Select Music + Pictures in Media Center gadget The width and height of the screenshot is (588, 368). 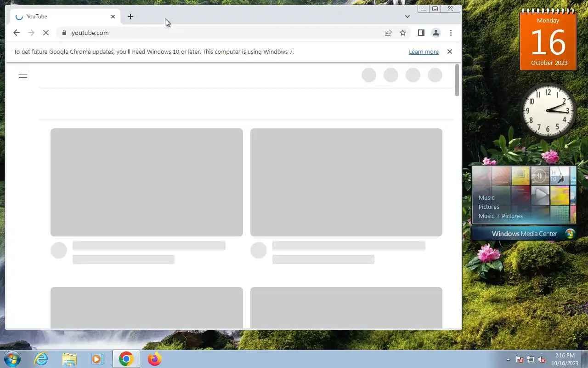click(x=501, y=216)
